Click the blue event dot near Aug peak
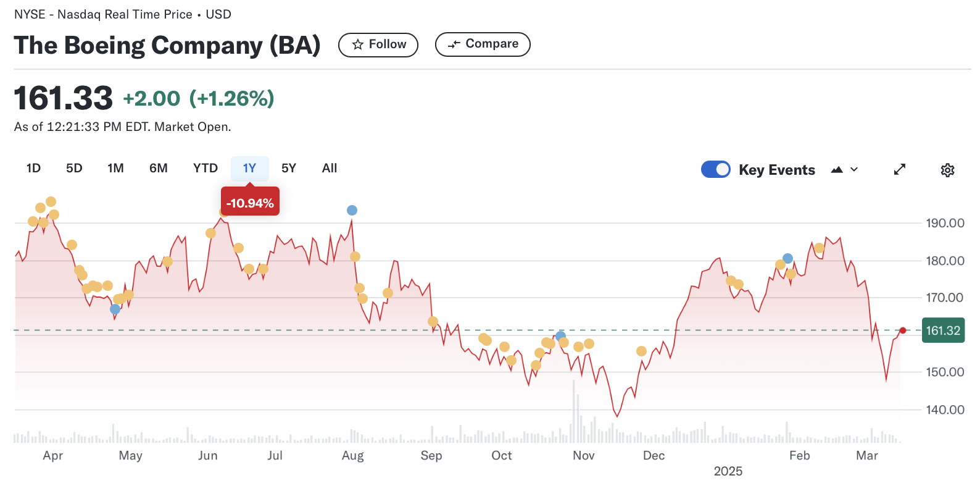The width and height of the screenshot is (980, 483). [x=352, y=210]
